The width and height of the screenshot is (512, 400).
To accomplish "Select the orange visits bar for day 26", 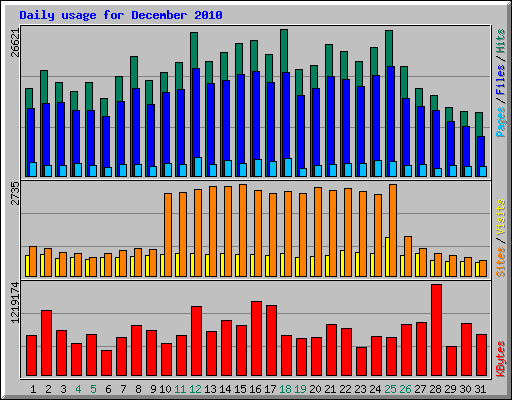I will pyautogui.click(x=408, y=256).
